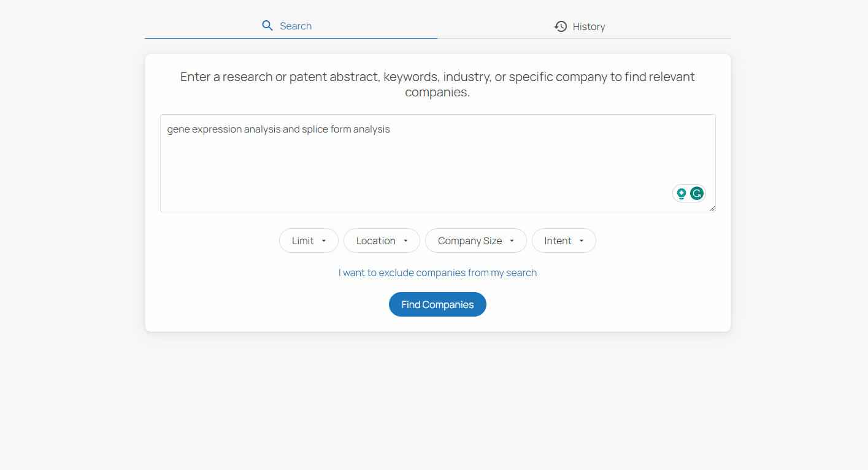The width and height of the screenshot is (868, 470).
Task: Click the magnifying glass icon in Search tab
Action: pos(267,26)
